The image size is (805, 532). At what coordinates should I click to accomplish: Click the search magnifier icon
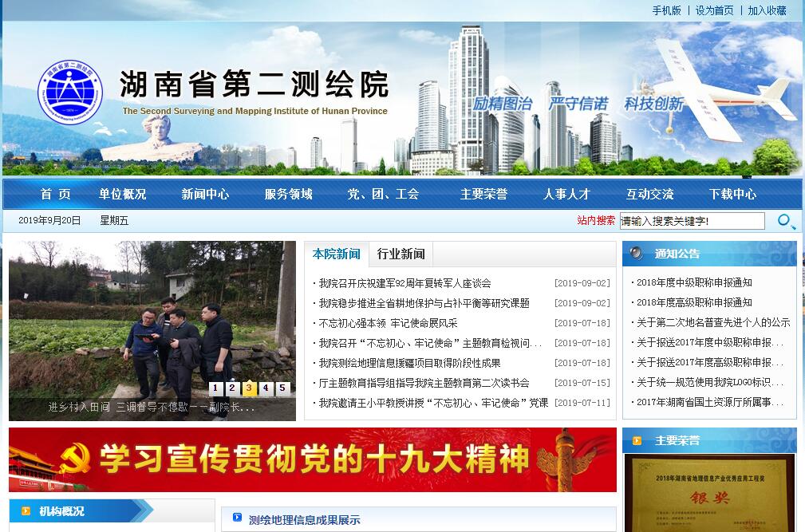tap(786, 221)
